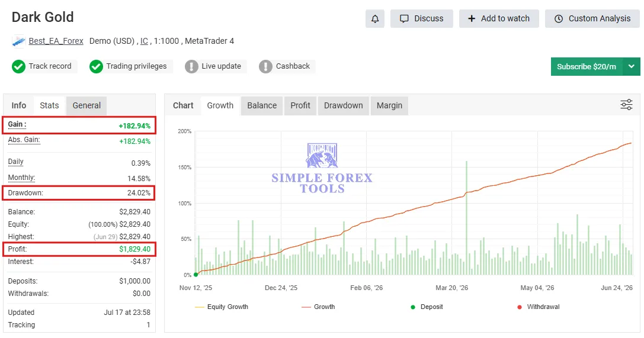Click the Custom Analysis clock icon
644x338 pixels.
559,19
